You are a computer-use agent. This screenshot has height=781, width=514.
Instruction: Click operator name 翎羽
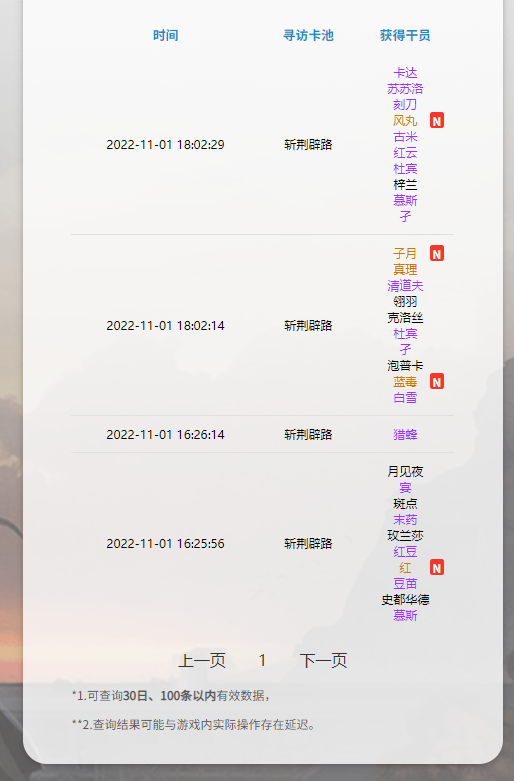pyautogui.click(x=405, y=301)
